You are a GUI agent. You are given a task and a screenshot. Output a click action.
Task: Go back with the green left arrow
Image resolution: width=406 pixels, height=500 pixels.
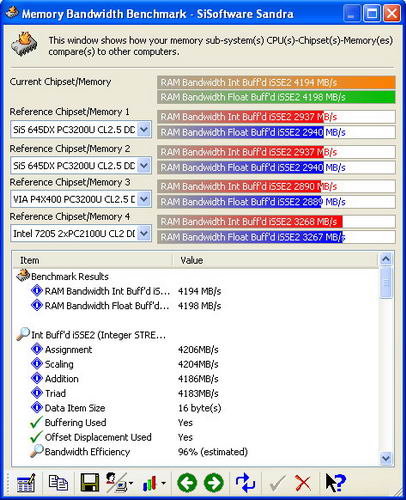[x=187, y=482]
